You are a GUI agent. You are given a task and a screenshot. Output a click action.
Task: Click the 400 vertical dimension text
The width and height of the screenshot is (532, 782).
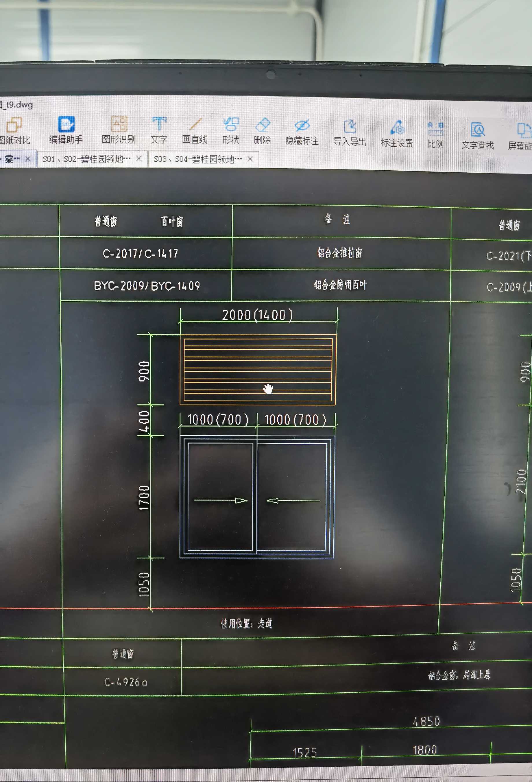[x=144, y=421]
